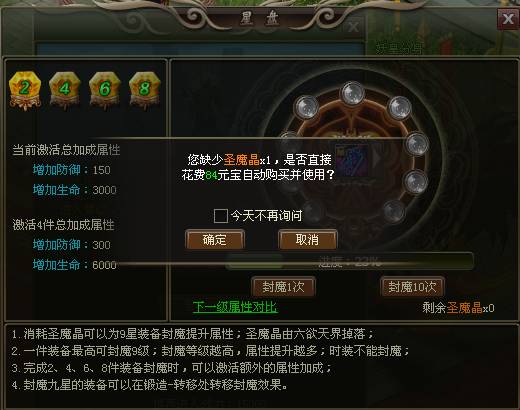
Task: Click the lower-right orb near the progress bar
Action: tap(394, 211)
